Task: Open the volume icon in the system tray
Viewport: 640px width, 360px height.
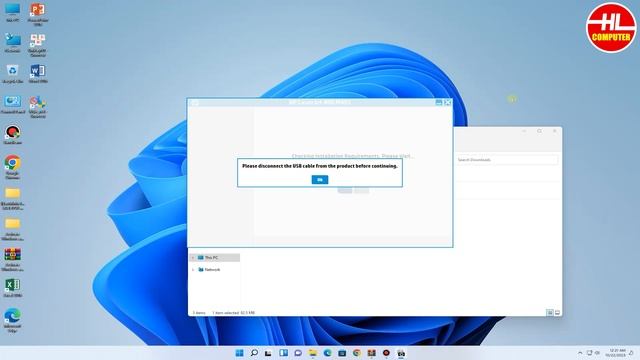Action: coord(597,353)
